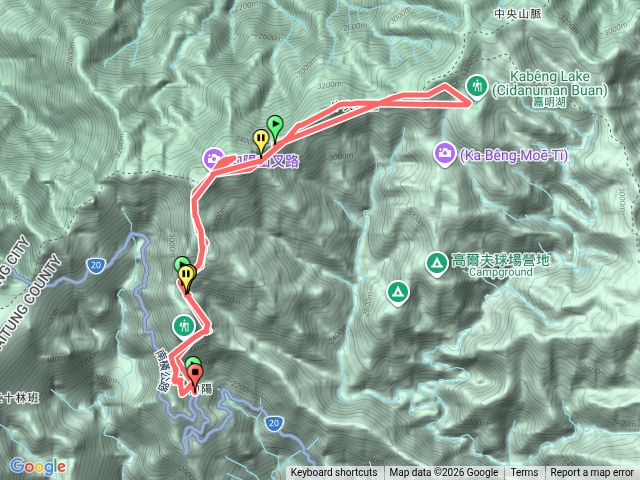Select the red stop end marker
640x480 pixels.
[x=196, y=375]
